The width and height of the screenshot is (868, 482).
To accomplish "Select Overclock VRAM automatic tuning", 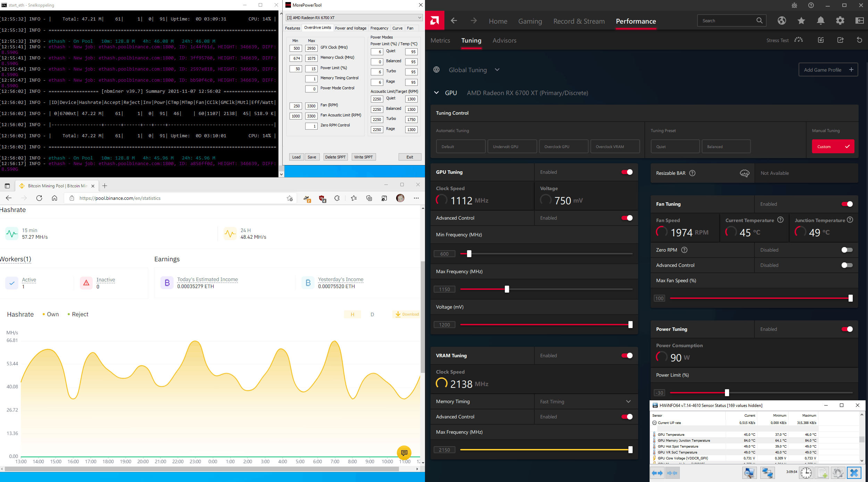I will [615, 146].
